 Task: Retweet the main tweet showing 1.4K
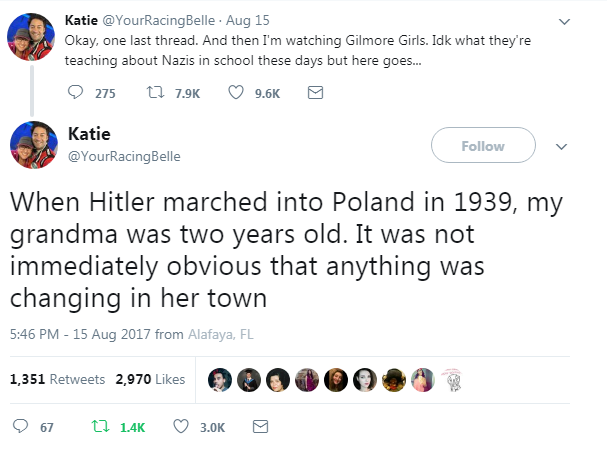[x=99, y=427]
